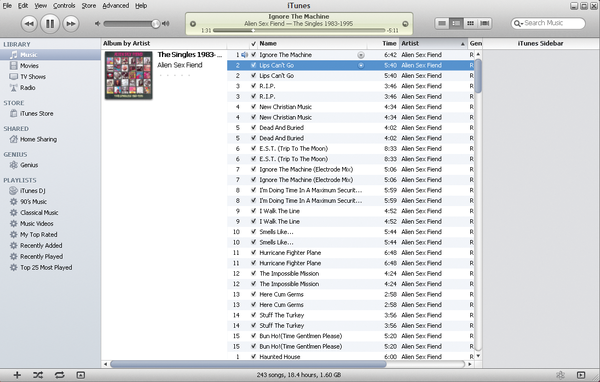Create a new playlist with plus button
This screenshot has width=600, height=382.
coord(17,375)
